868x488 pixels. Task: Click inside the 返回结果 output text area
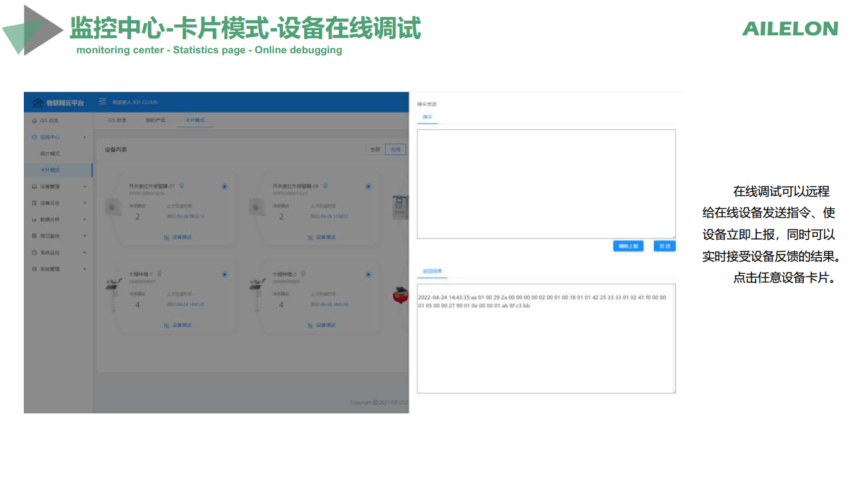546,338
